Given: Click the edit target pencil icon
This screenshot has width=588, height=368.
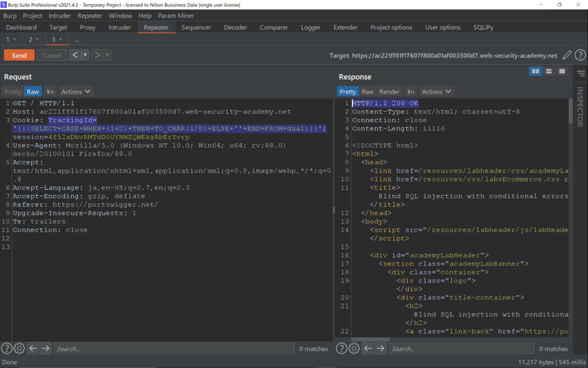Looking at the screenshot, I should (567, 55).
